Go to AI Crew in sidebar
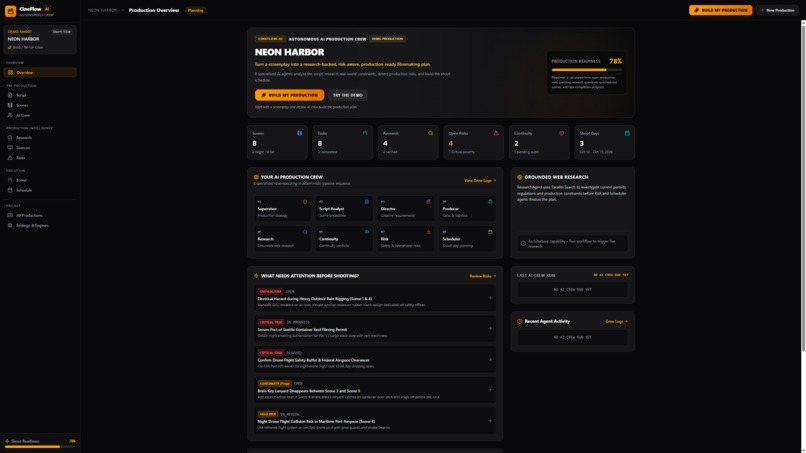 tap(40, 115)
